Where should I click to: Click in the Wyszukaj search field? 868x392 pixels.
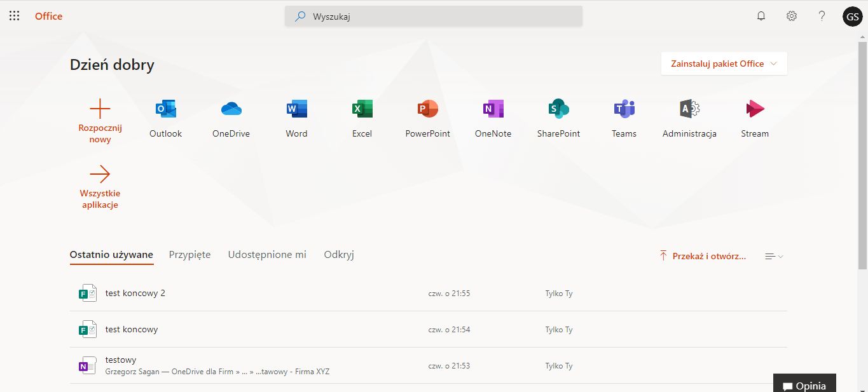tap(434, 17)
